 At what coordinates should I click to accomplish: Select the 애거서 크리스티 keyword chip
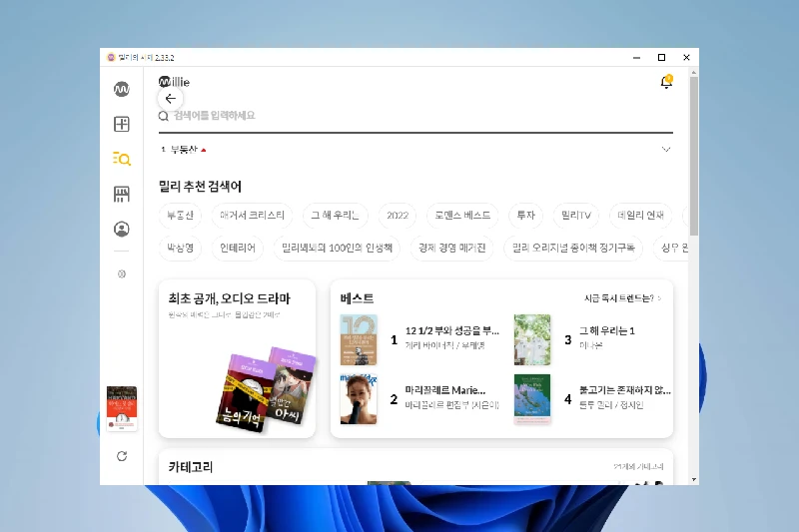click(x=252, y=216)
